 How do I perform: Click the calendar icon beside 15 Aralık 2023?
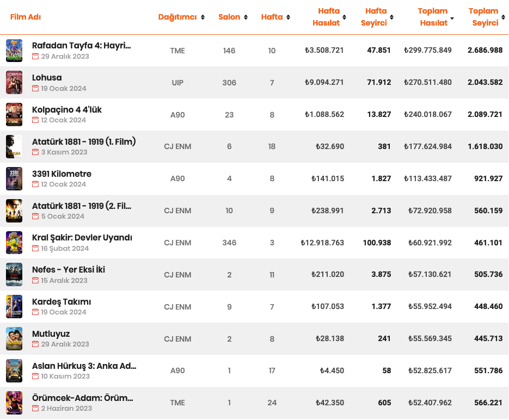point(35,281)
